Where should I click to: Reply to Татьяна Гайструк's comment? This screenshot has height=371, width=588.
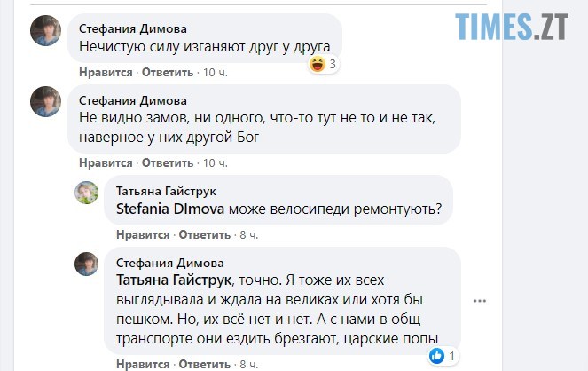click(x=205, y=234)
